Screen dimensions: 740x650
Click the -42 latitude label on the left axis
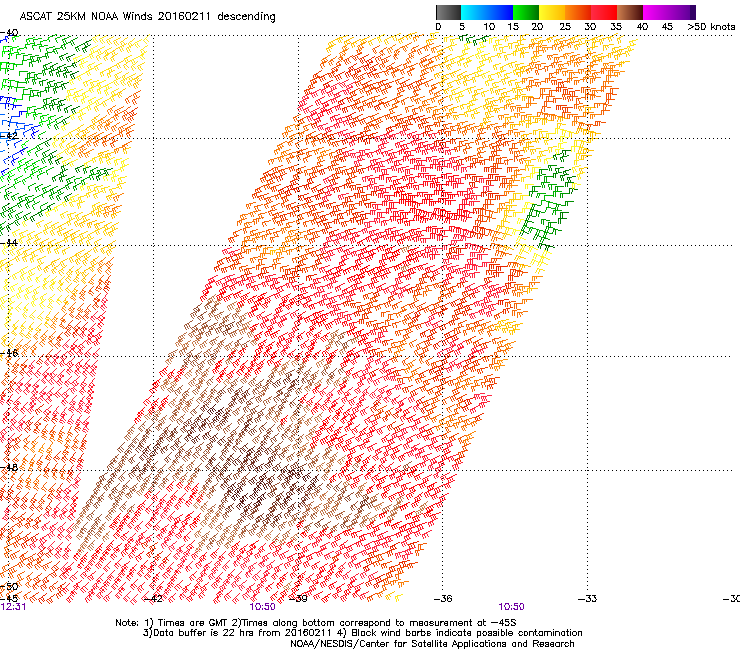coord(9,136)
